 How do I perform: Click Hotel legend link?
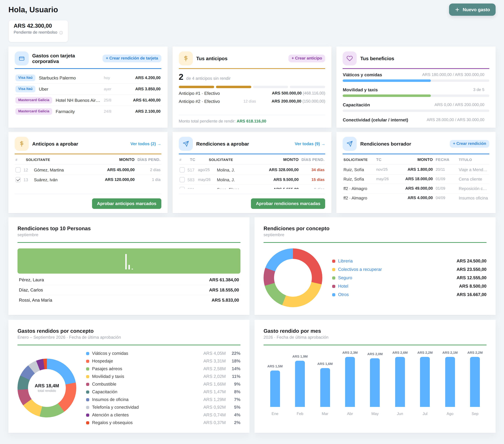click(x=343, y=286)
